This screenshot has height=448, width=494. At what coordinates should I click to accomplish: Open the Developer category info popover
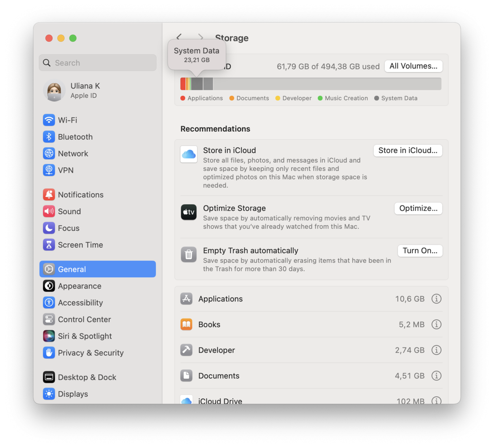coord(436,350)
